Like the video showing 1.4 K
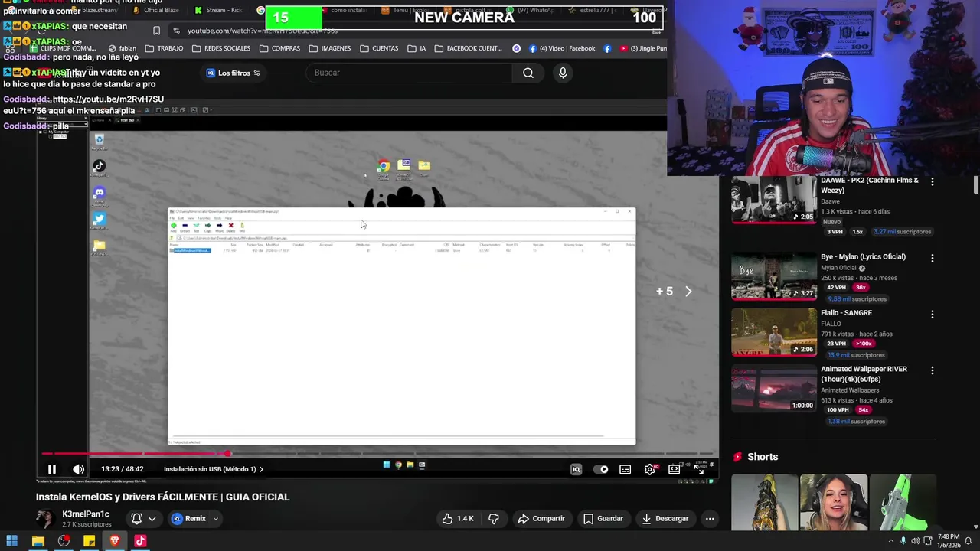Image resolution: width=980 pixels, height=551 pixels. (458, 519)
